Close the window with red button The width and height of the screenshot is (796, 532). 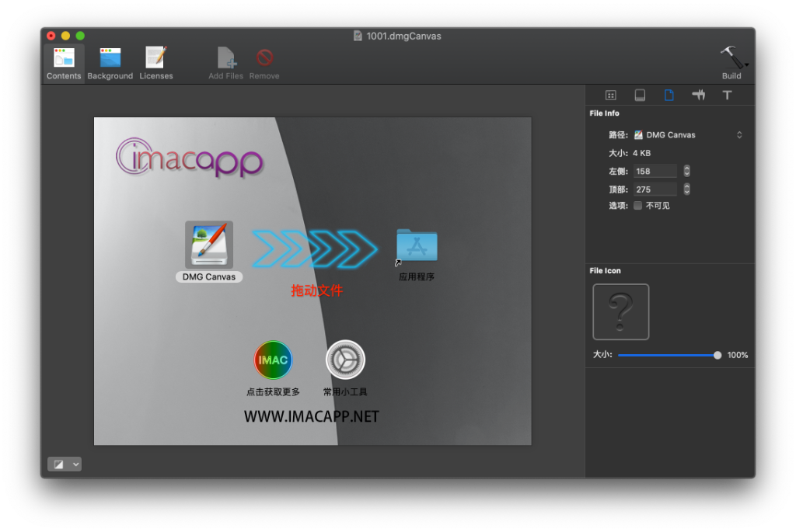(51, 36)
